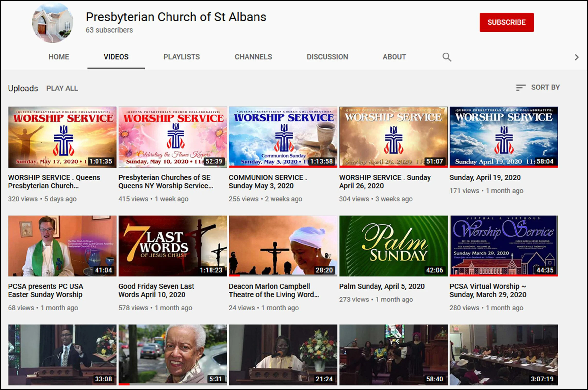This screenshot has height=390, width=588.
Task: Click the 3:07:19 meeting video thumbnail
Action: pyautogui.click(x=503, y=355)
